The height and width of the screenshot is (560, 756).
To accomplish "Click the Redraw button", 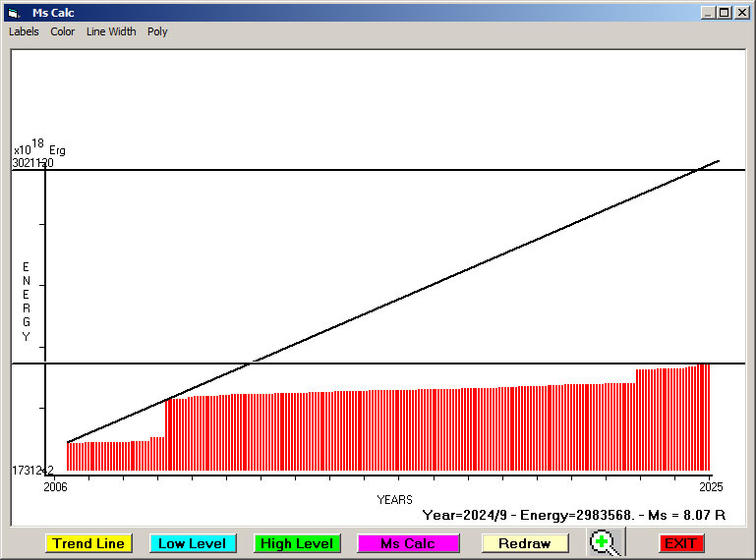I will pos(524,543).
